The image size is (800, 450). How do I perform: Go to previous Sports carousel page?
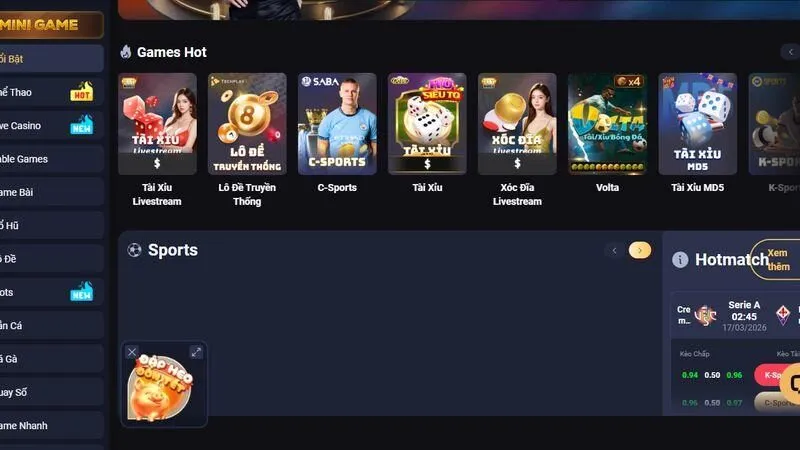[x=614, y=251]
